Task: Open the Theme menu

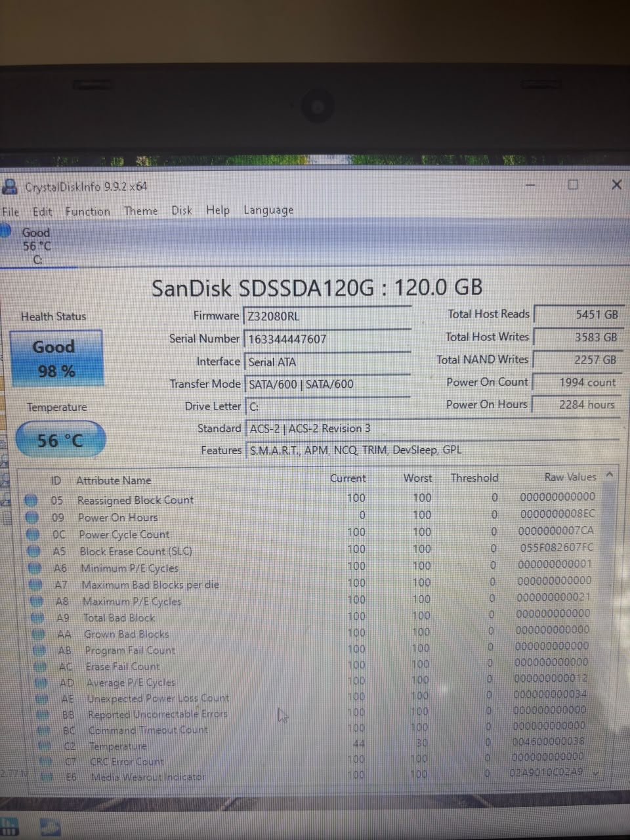Action: click(x=140, y=211)
